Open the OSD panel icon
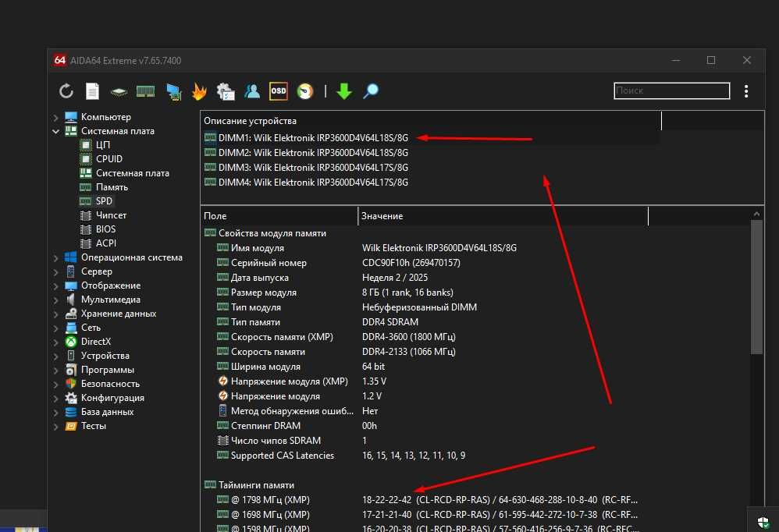The height and width of the screenshot is (532, 779). tap(278, 91)
